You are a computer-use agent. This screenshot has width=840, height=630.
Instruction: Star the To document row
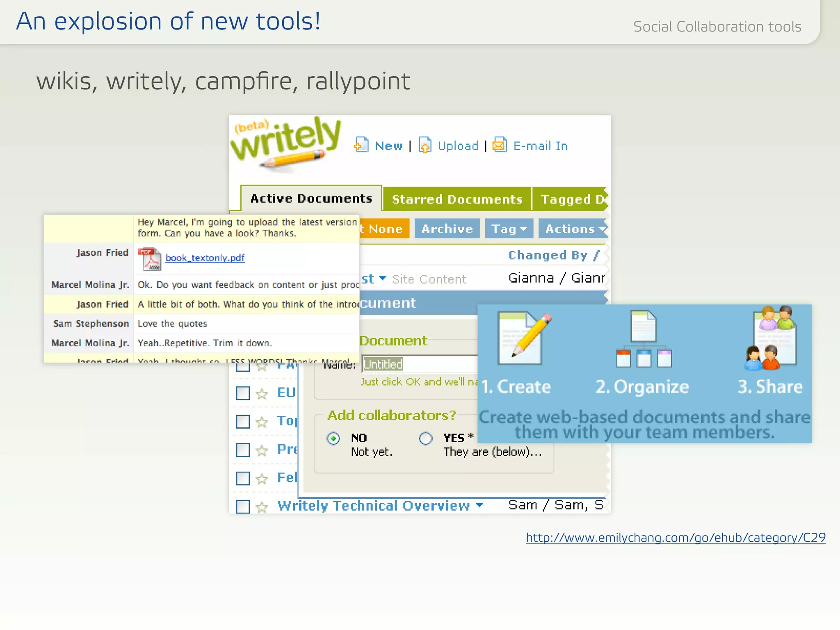point(262,422)
